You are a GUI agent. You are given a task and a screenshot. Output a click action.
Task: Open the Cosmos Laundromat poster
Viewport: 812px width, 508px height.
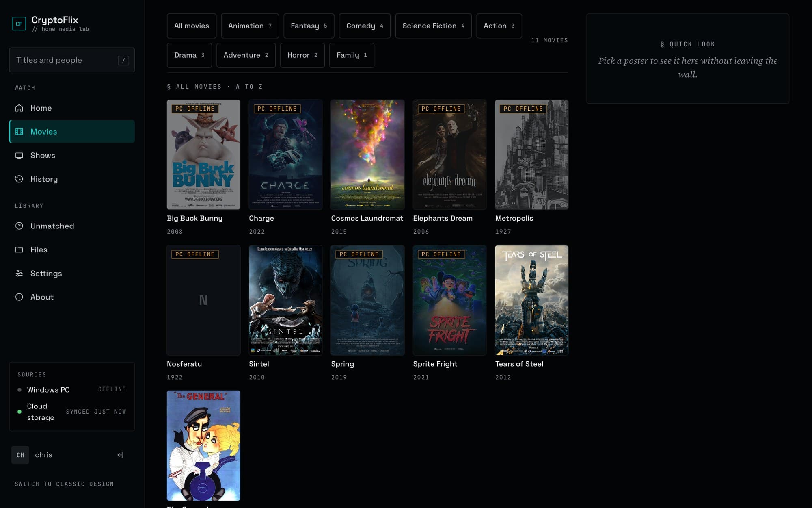coord(367,154)
